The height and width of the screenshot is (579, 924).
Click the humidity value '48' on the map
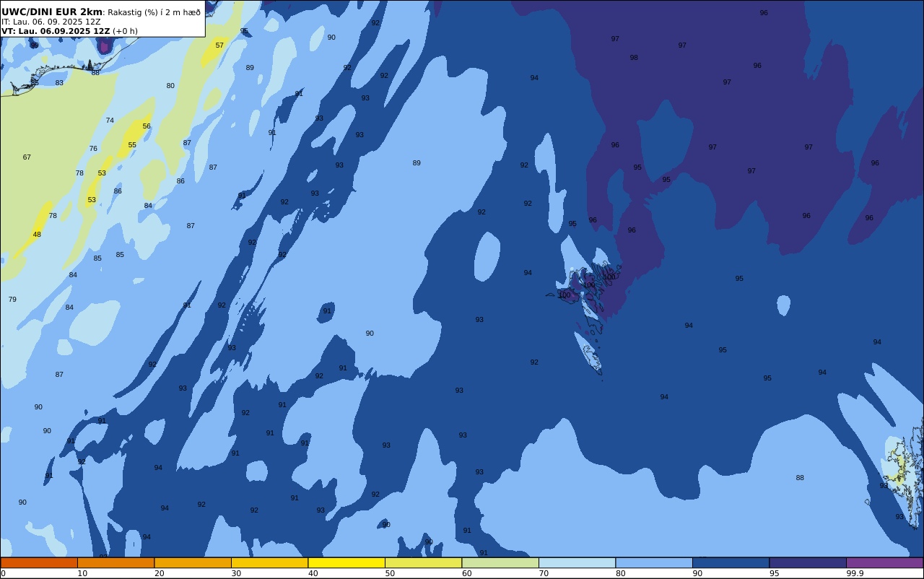(37, 235)
